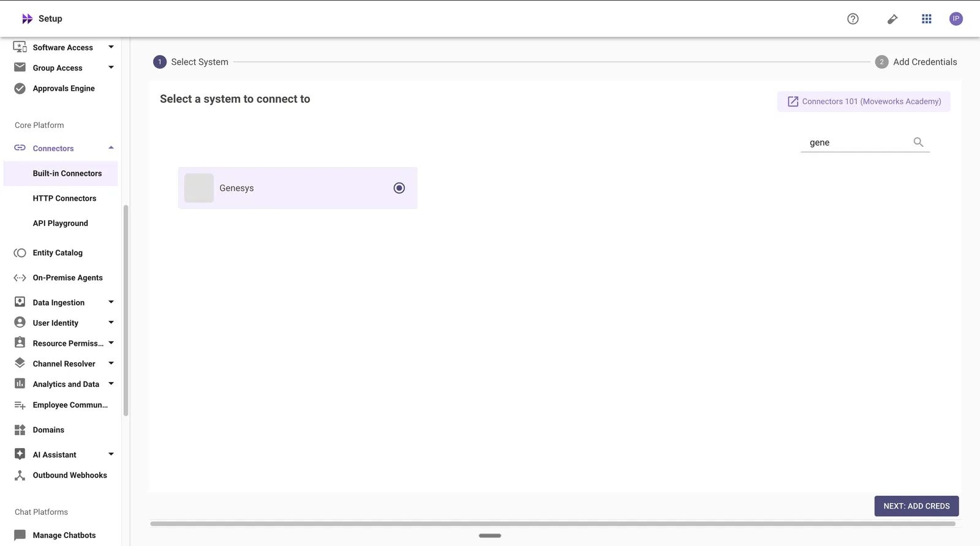Expand the User Identity arrow

[111, 323]
